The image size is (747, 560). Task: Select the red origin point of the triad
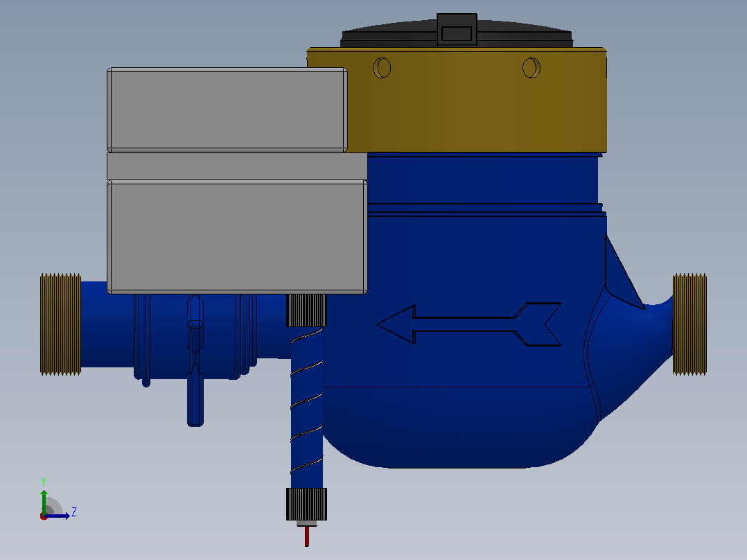pyautogui.click(x=44, y=516)
